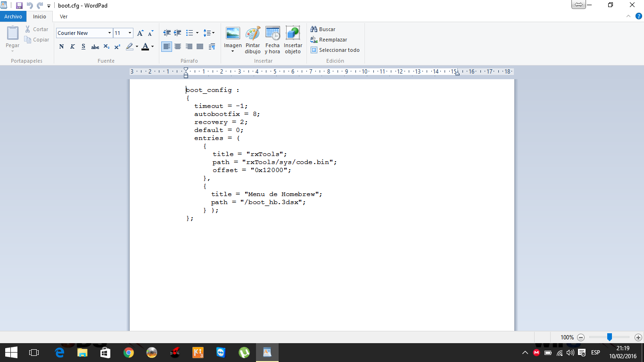Screen dimensions: 644x362
Task: Increase indent of the paragraph
Action: point(178,33)
